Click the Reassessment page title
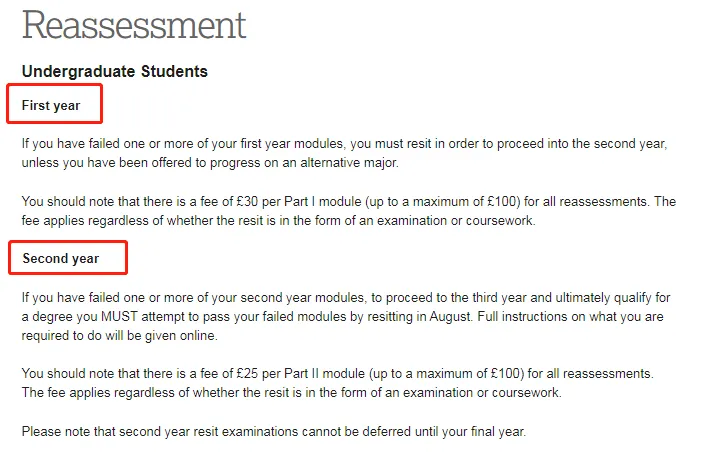 coord(134,25)
